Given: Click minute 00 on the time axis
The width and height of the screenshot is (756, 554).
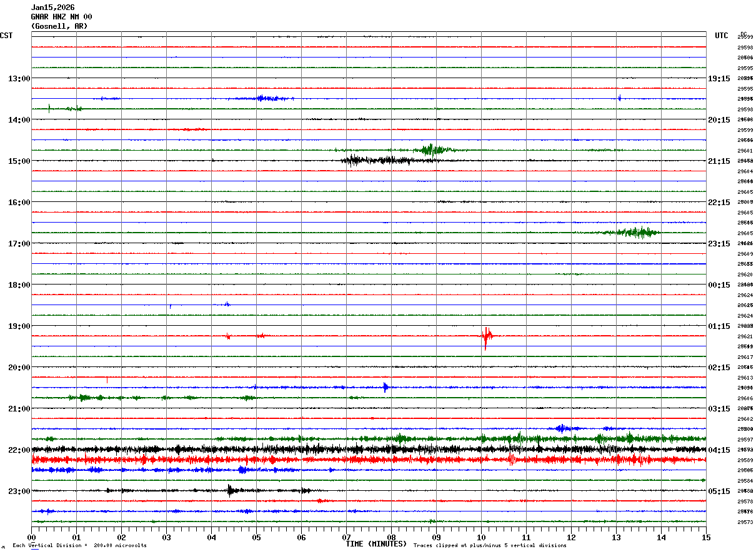Looking at the screenshot, I should click(31, 537).
